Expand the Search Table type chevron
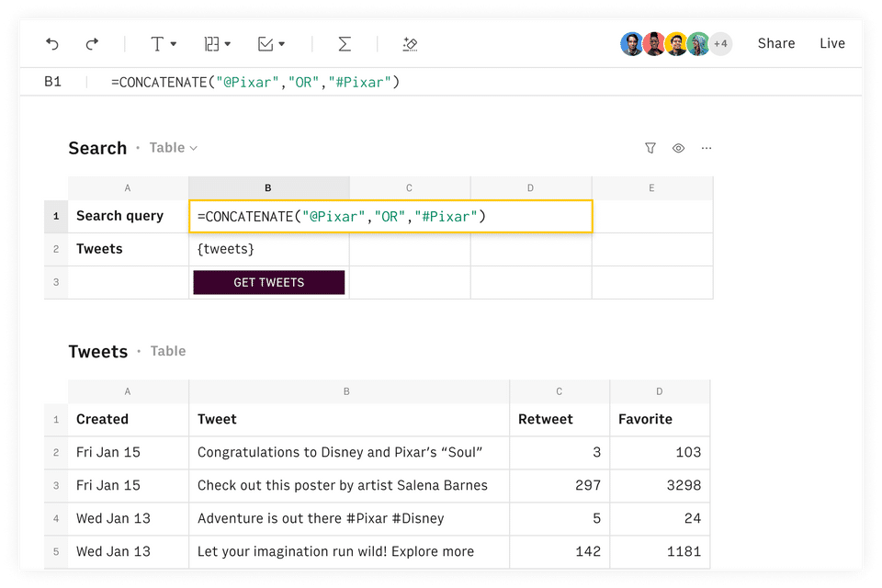The height and width of the screenshot is (588, 882). click(x=194, y=148)
